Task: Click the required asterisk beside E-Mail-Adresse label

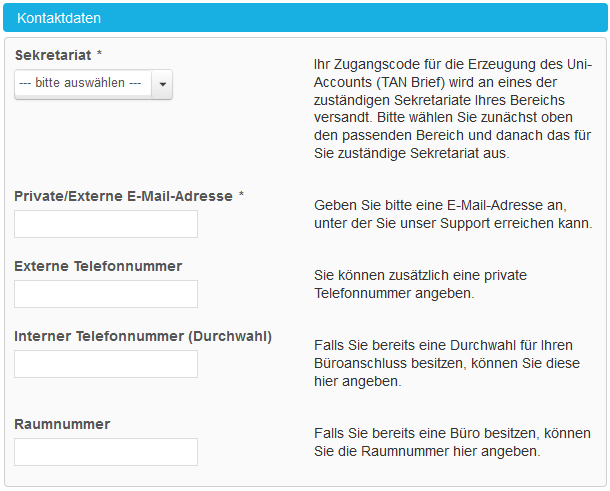Action: pyautogui.click(x=241, y=196)
